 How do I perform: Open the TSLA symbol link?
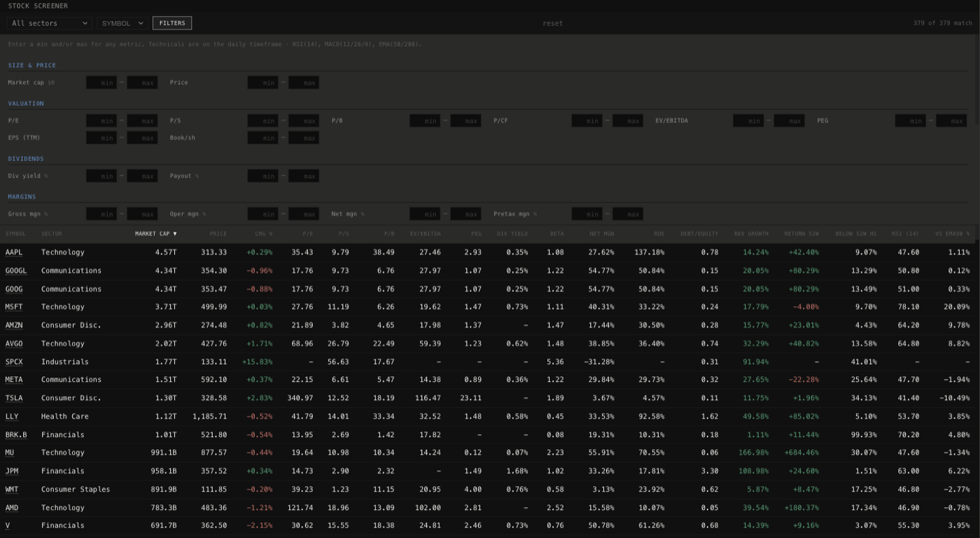pyautogui.click(x=14, y=398)
